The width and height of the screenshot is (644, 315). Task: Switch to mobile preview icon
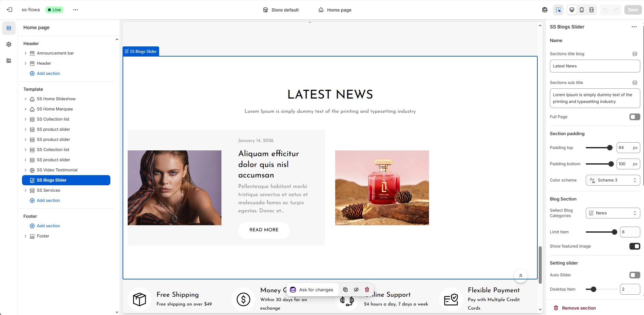[x=582, y=10]
